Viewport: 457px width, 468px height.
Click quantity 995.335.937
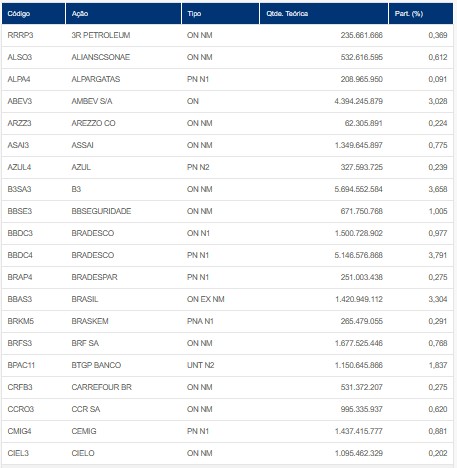(362, 409)
